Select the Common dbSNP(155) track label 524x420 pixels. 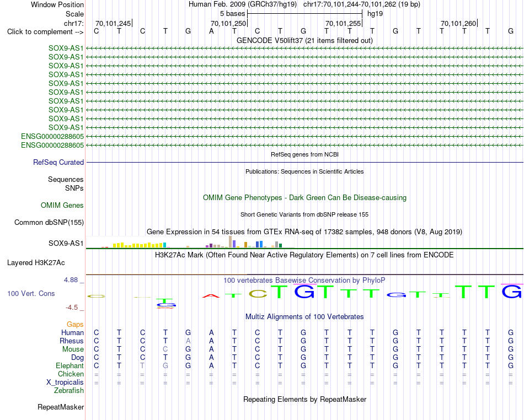49,222
